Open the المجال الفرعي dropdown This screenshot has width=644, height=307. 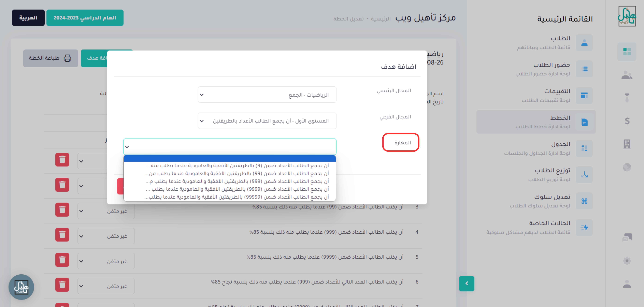[267, 121]
